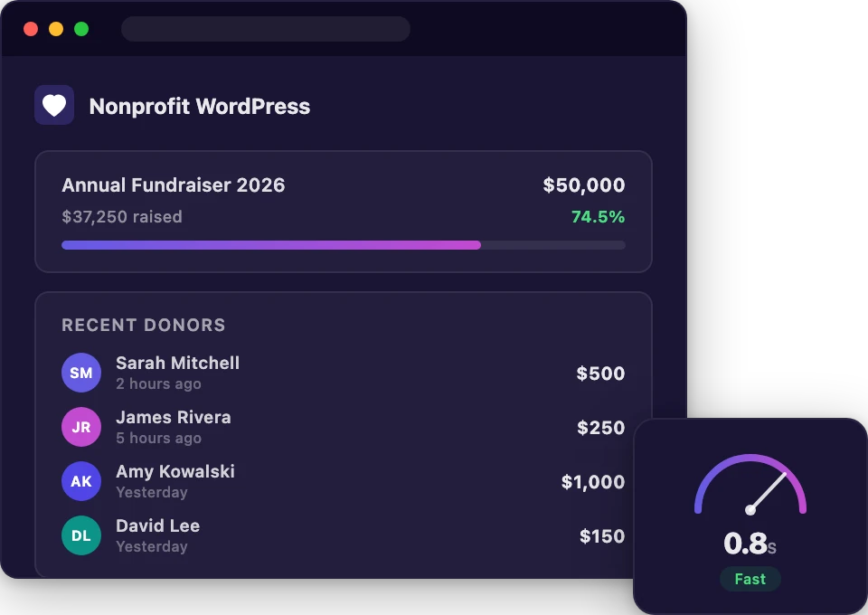Viewport: 868px width, 615px height.
Task: Toggle the 74.5% percentage indicator
Action: click(598, 217)
